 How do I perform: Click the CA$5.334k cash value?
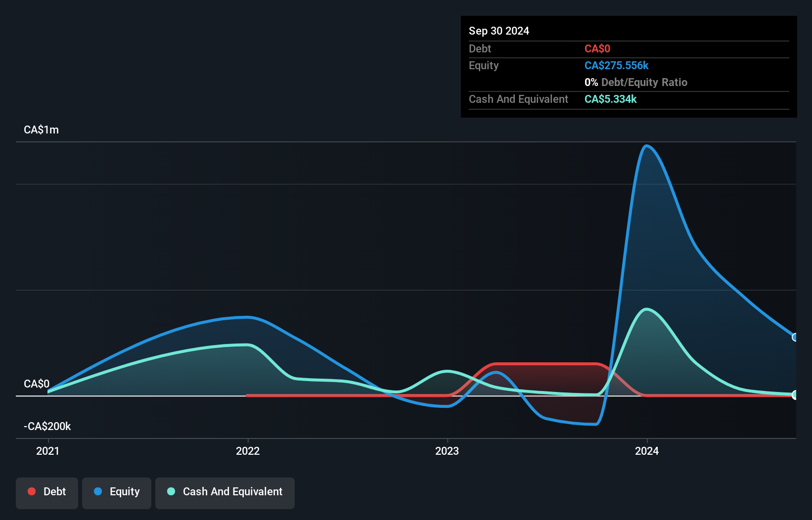coord(611,99)
